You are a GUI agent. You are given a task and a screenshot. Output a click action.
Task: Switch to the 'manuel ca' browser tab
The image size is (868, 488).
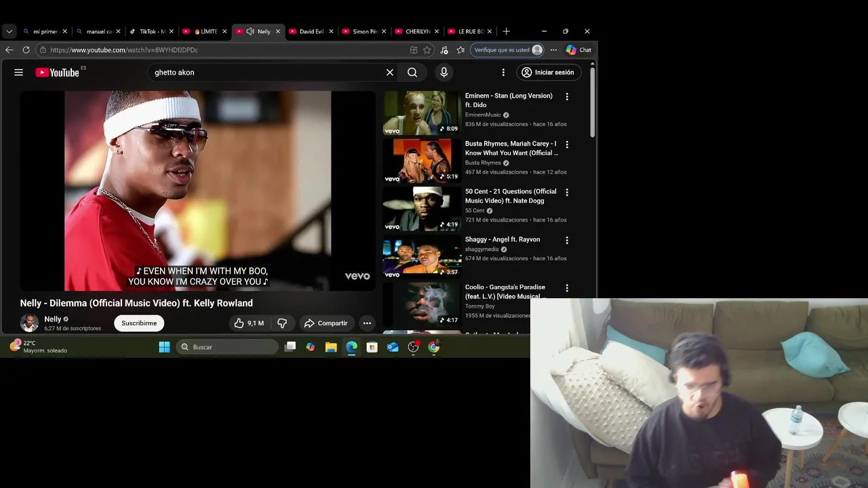pos(98,31)
